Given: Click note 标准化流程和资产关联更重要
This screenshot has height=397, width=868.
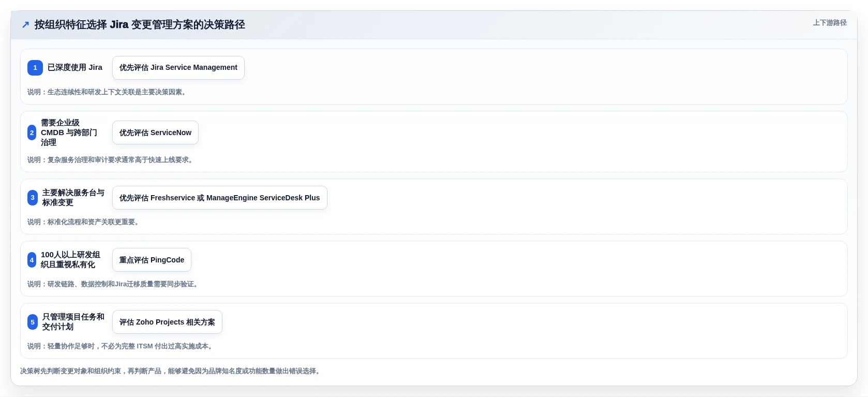Looking at the screenshot, I should coord(83,222).
